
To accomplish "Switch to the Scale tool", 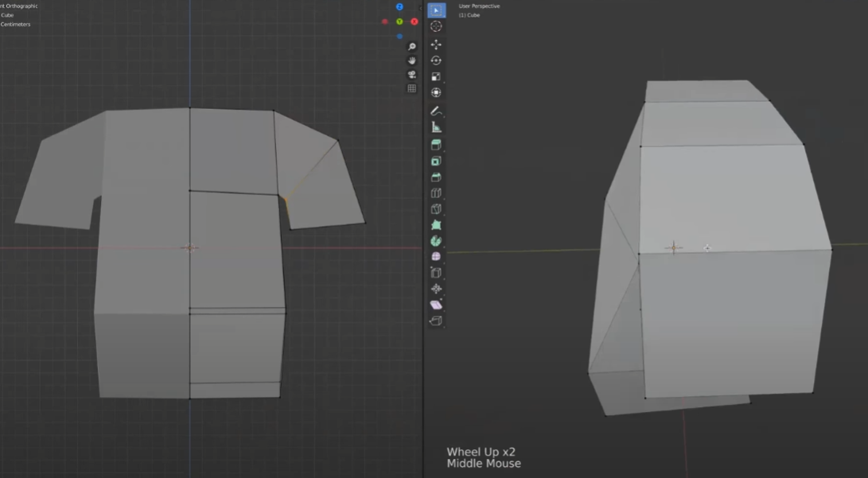I will [x=436, y=76].
